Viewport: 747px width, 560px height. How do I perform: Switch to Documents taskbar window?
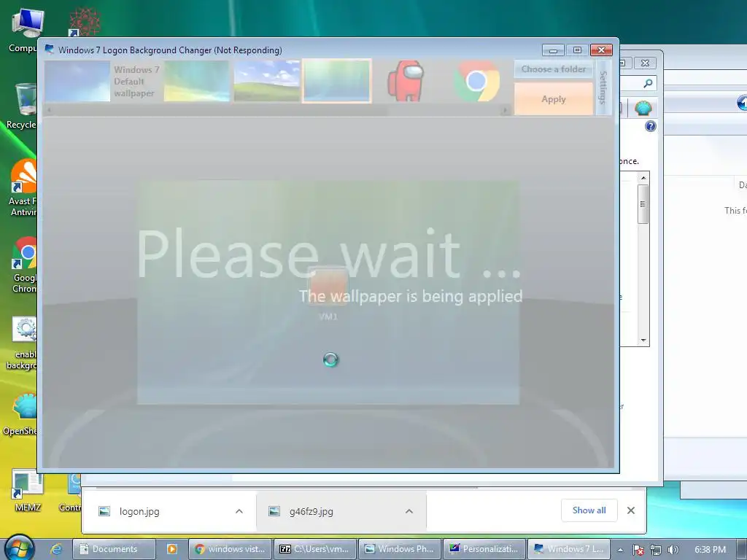(114, 549)
